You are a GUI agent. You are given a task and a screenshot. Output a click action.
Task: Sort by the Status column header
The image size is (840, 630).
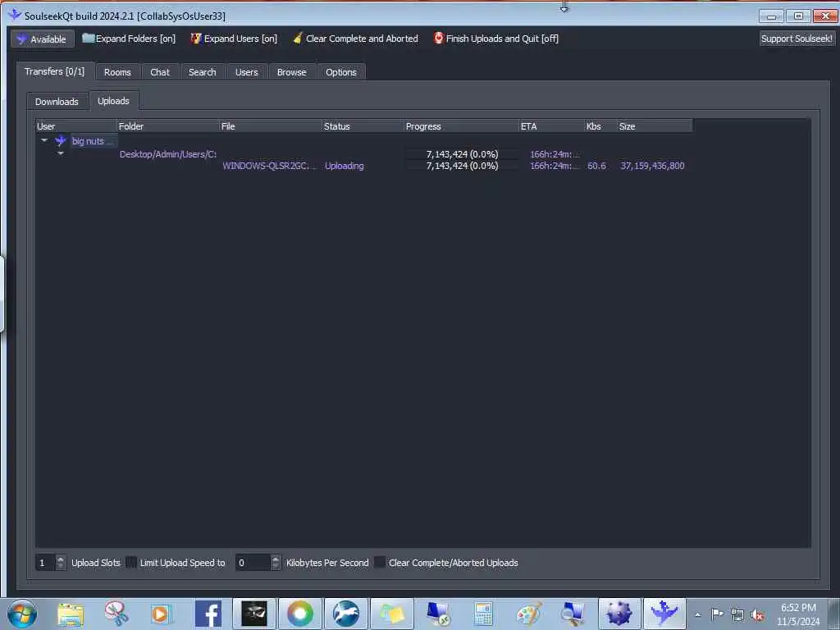(363, 126)
